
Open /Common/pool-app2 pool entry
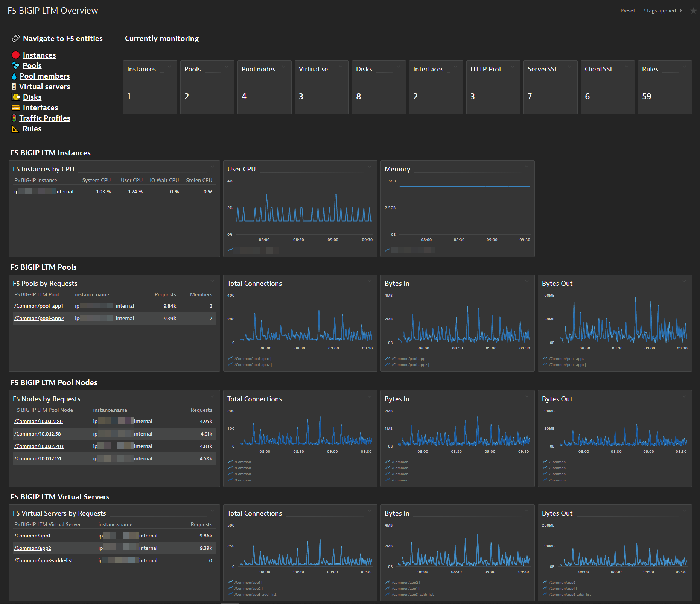point(39,318)
